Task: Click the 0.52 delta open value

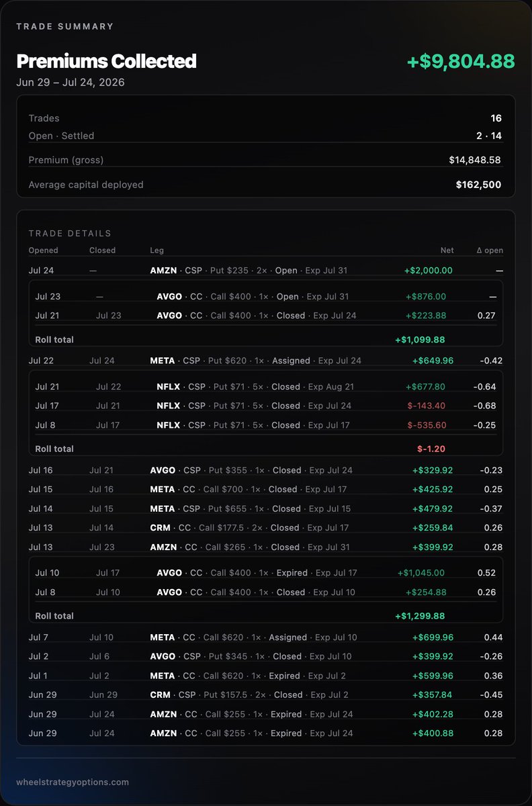Action: pos(486,573)
